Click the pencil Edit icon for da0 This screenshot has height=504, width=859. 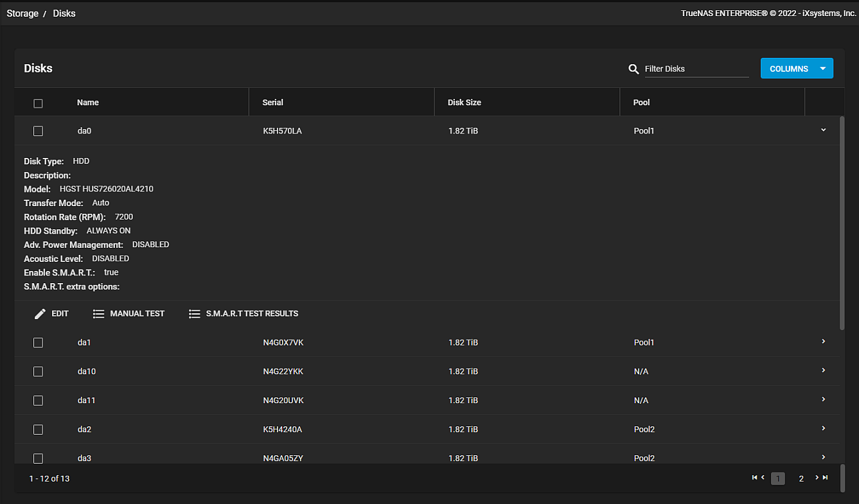(40, 314)
